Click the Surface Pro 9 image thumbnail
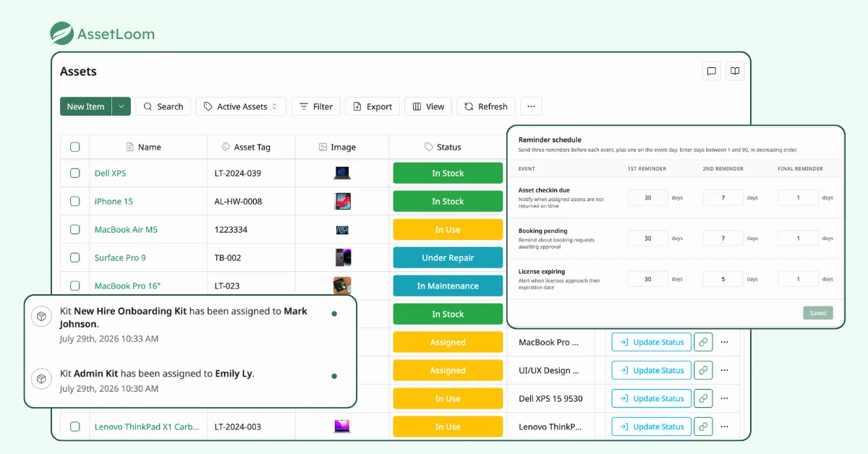 [342, 257]
